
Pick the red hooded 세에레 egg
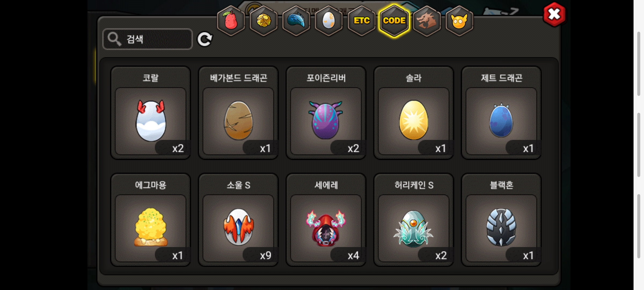(326, 220)
